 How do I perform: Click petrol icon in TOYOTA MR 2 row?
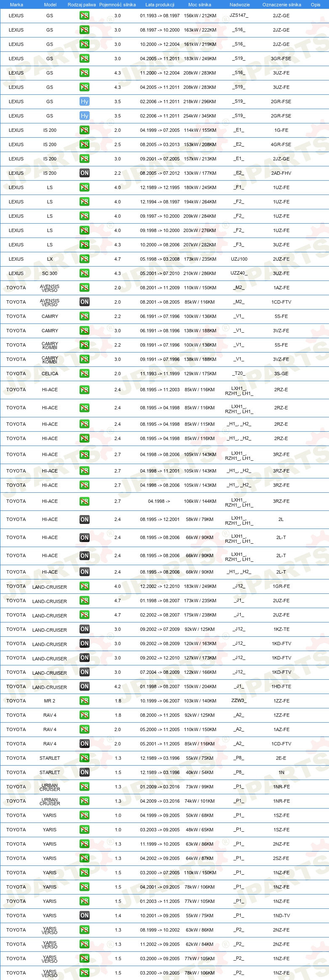(85, 701)
